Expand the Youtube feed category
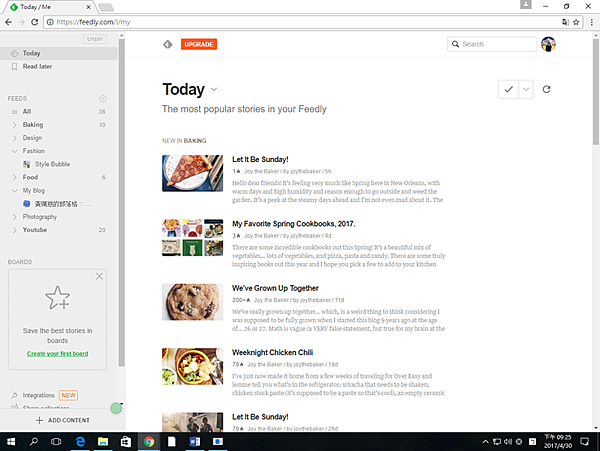Viewport: 600px width, 451px height. [x=15, y=230]
